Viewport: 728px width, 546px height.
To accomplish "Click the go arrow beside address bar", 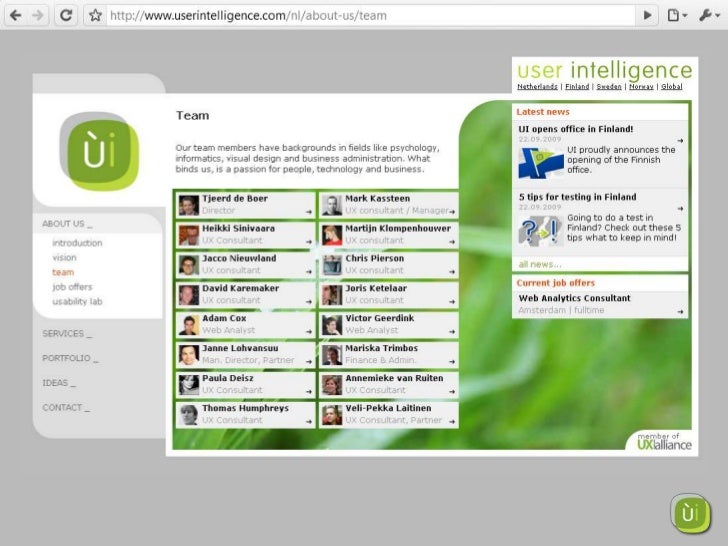I will click(x=647, y=15).
